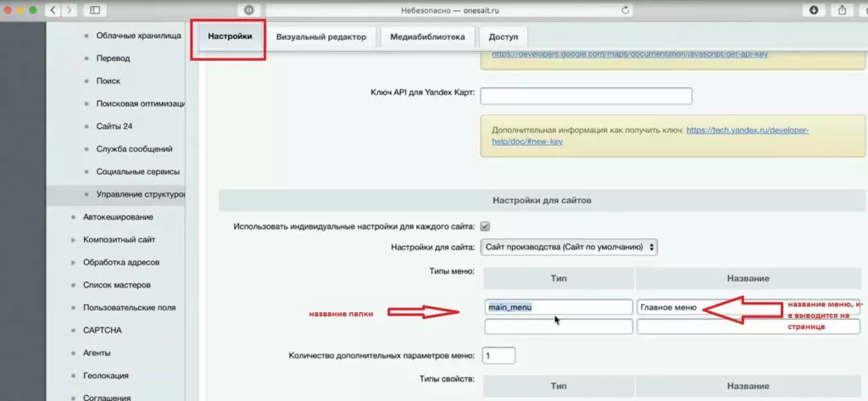Open Соглашения in the sidebar
The height and width of the screenshot is (401, 868).
coord(107,398)
